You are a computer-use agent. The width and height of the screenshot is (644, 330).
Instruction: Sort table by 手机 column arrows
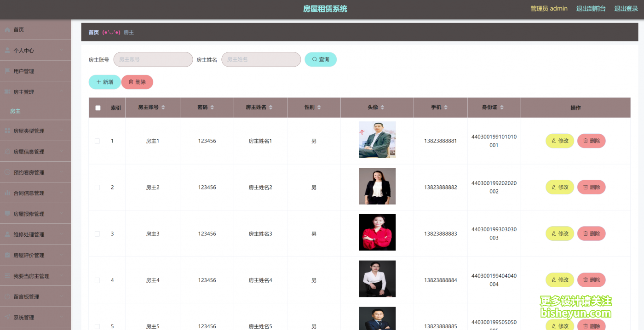pyautogui.click(x=446, y=108)
